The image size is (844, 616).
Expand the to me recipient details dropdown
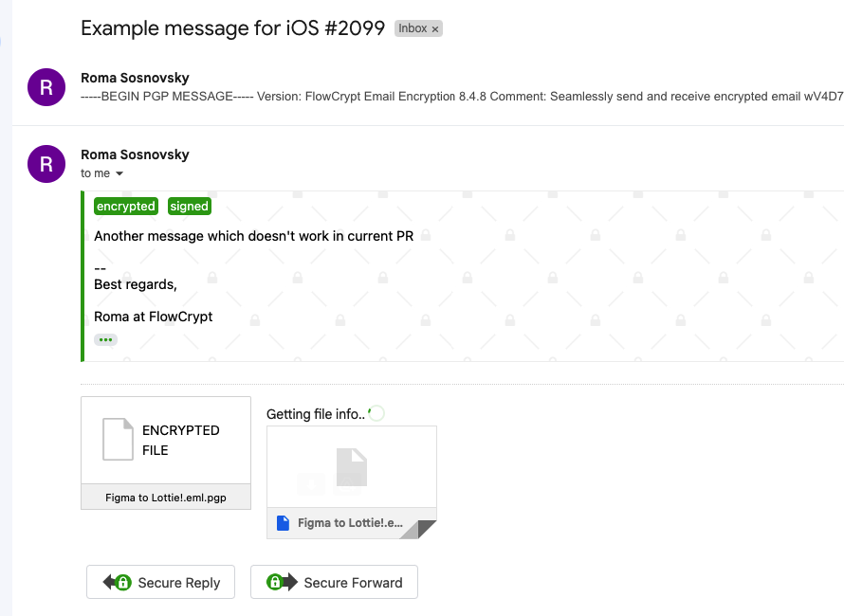[118, 173]
